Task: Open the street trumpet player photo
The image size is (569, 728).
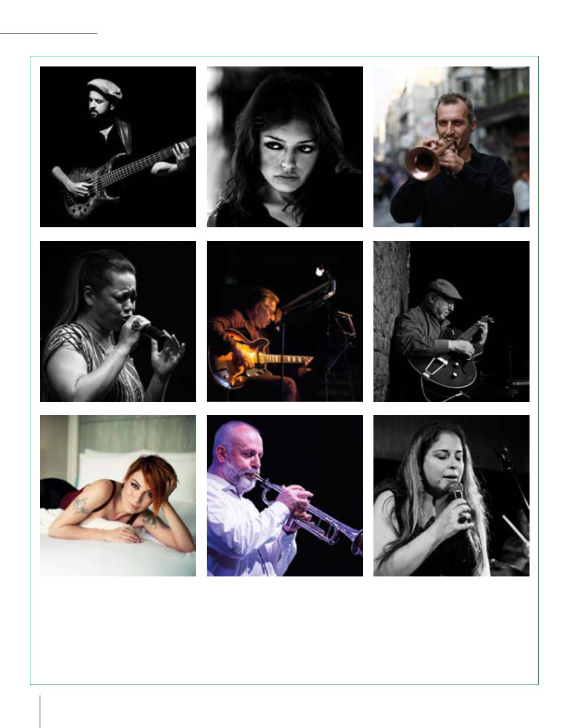Action: click(x=451, y=147)
